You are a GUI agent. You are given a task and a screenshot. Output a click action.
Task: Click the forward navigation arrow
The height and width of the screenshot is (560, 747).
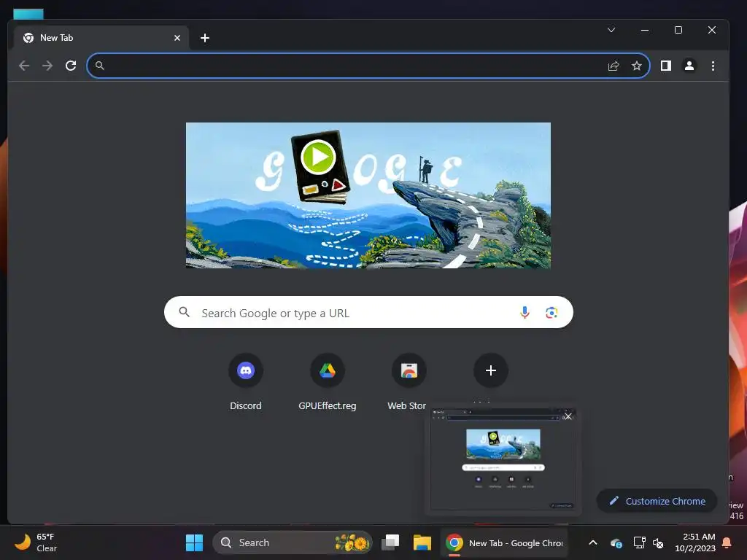47,66
